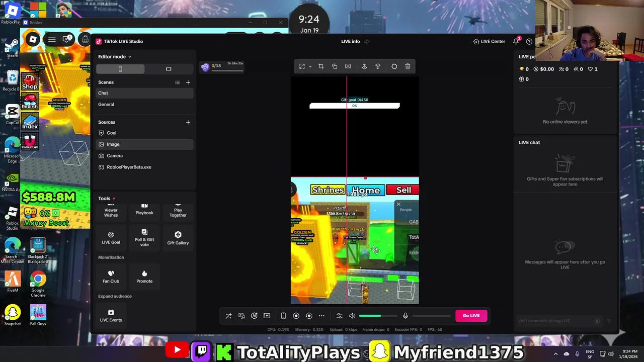Select the RobloxPlayerBeta.exe source
Image resolution: width=644 pixels, height=362 pixels.
click(x=144, y=167)
